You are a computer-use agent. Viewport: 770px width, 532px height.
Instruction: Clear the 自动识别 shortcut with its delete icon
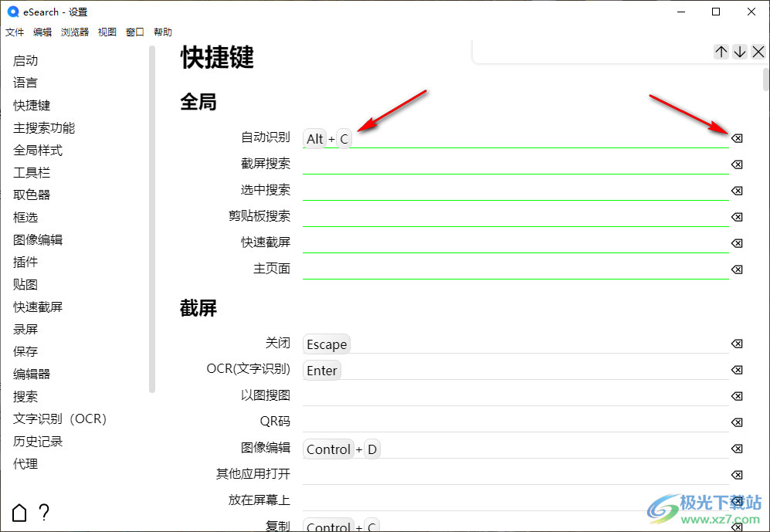pyautogui.click(x=737, y=138)
